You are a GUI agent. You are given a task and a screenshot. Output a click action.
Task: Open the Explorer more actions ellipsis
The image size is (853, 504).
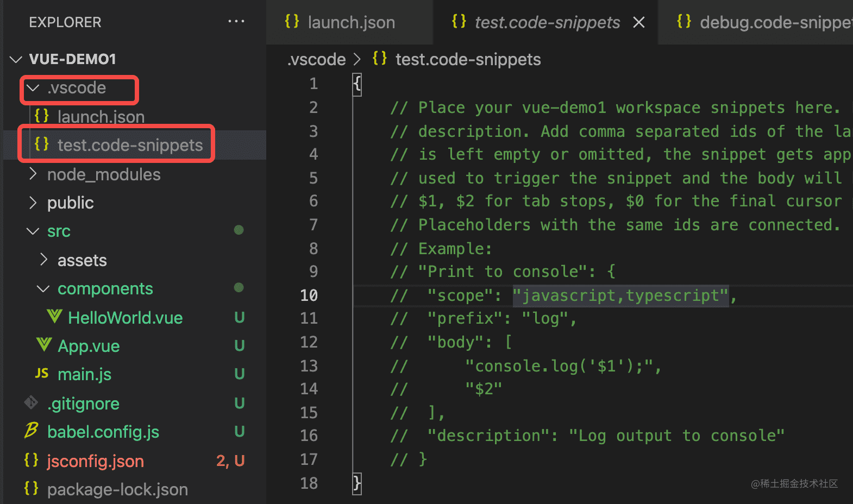pyautogui.click(x=236, y=22)
